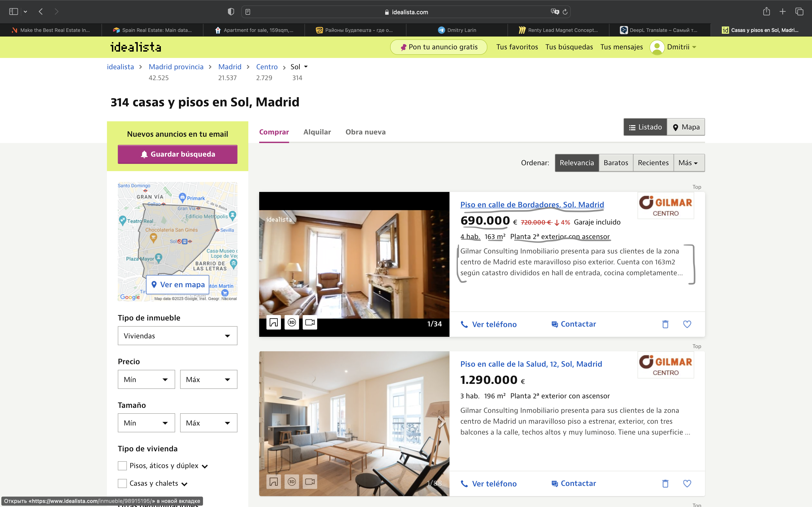812x507 pixels.
Task: Discard the Bordadores listing with trash icon
Action: click(665, 324)
